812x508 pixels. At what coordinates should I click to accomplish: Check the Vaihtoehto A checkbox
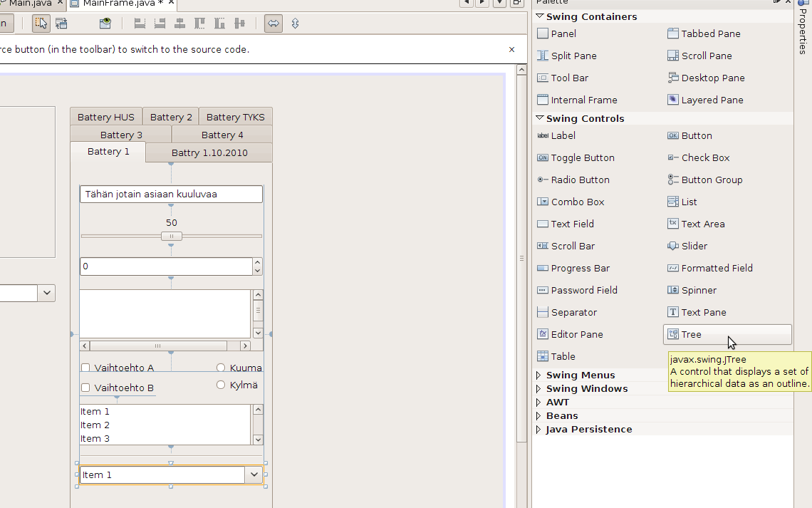pyautogui.click(x=86, y=368)
